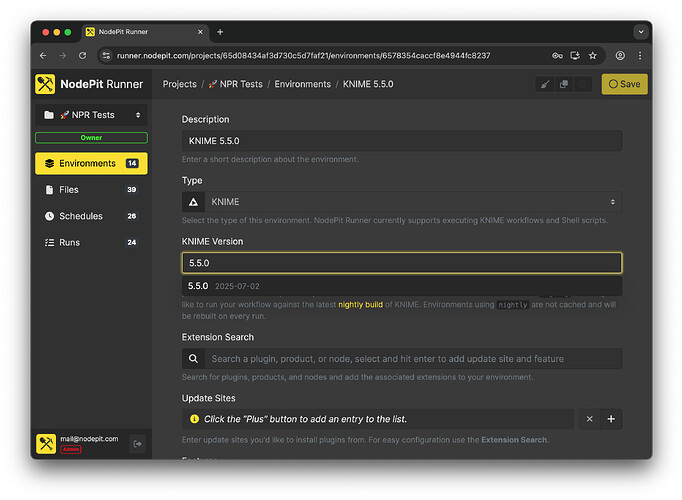
Task: Open the browser three-dot menu
Action: coord(640,56)
